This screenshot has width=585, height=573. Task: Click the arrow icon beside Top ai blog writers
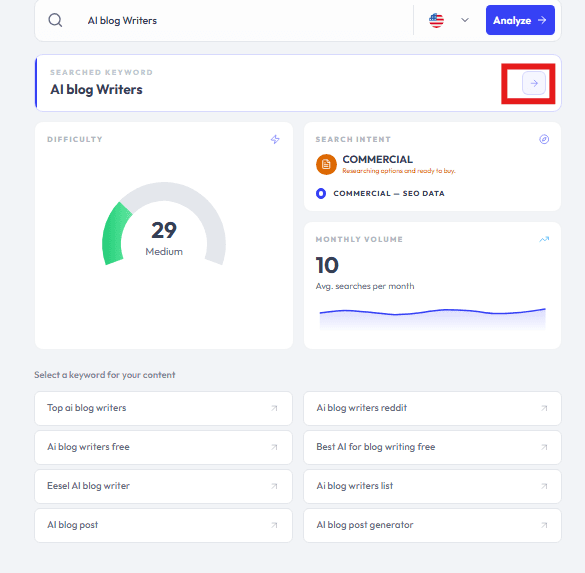[x=274, y=408]
